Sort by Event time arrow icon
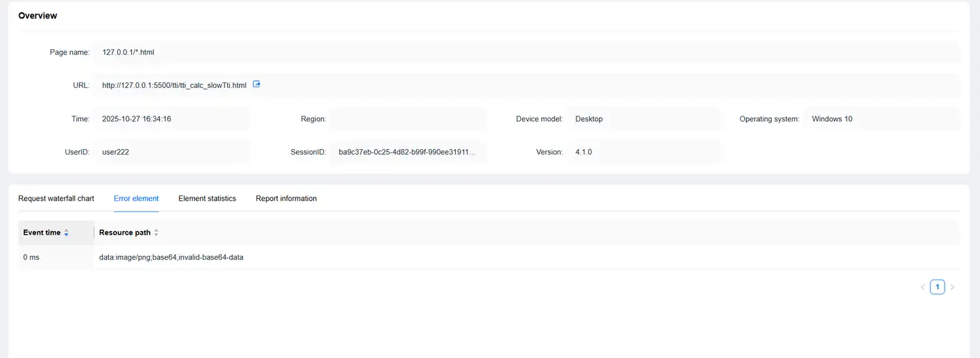The image size is (980, 358). click(67, 233)
